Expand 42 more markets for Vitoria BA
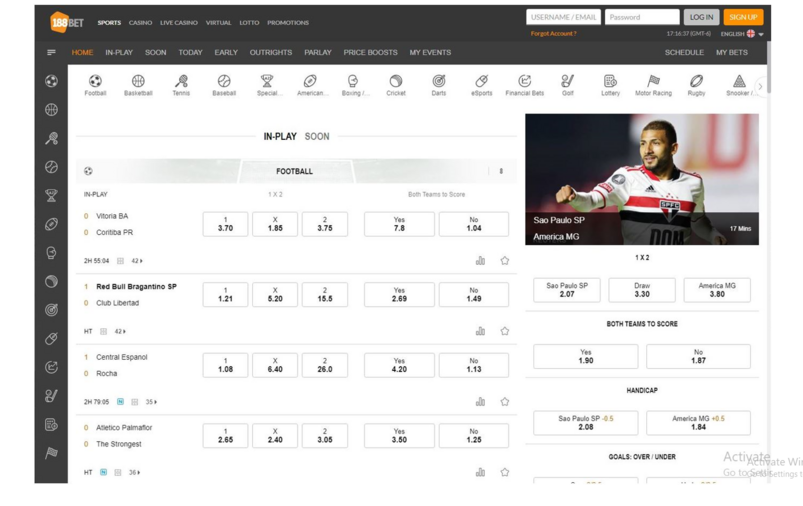Screen dimensions: 803x506 click(x=137, y=261)
